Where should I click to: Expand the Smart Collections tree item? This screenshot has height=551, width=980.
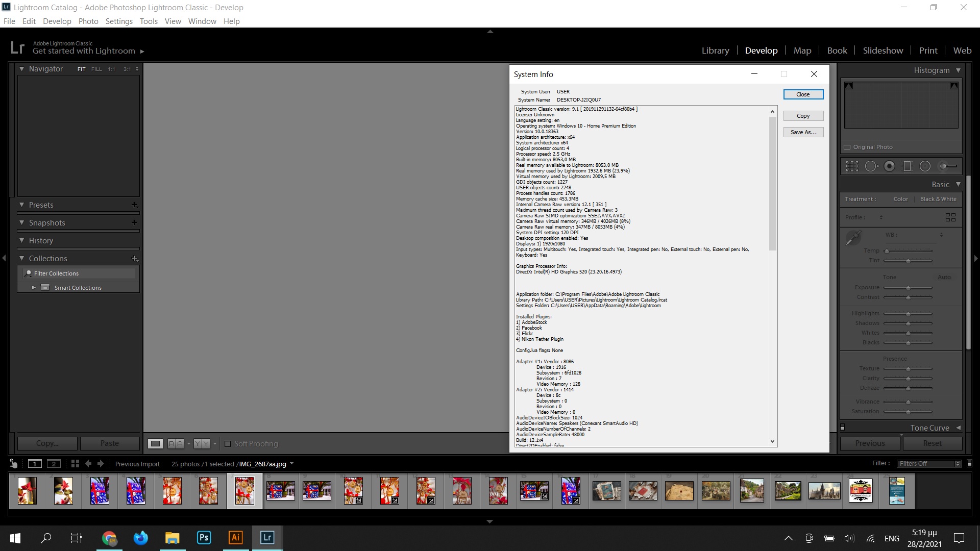point(34,288)
